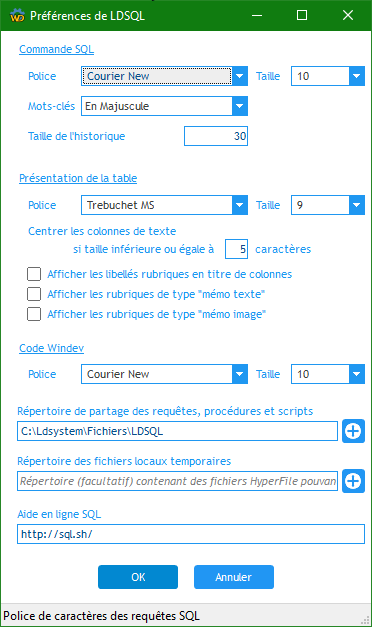Click the Aide en ligne SQL URL field

click(191, 534)
